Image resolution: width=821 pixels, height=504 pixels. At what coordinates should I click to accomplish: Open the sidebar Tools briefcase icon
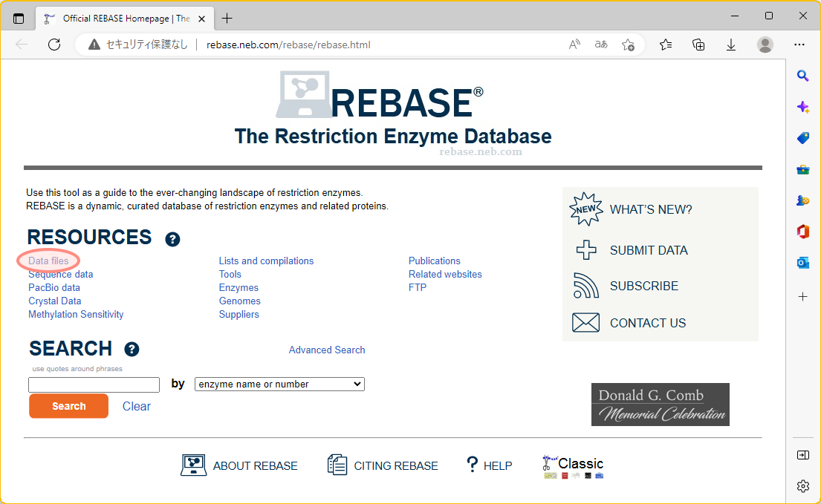tap(802, 169)
